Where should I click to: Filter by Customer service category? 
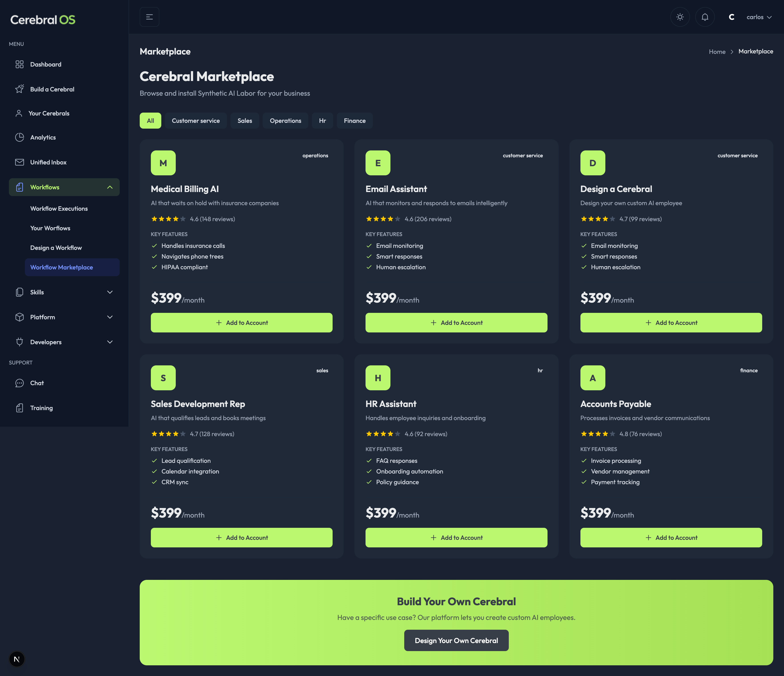click(196, 121)
